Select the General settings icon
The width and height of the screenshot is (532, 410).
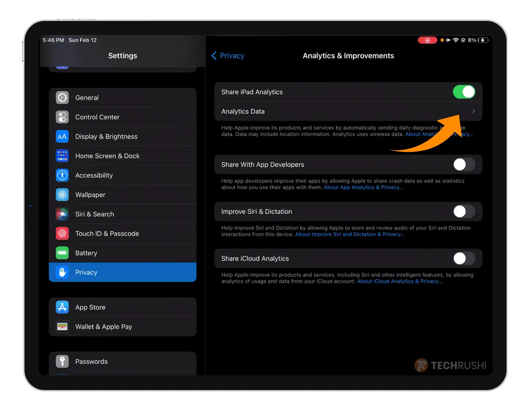coord(62,98)
